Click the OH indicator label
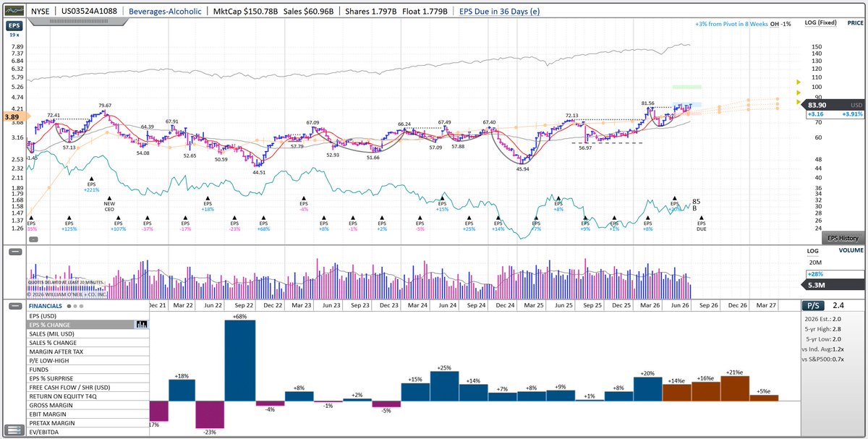This screenshot has width=868, height=439. pos(775,24)
